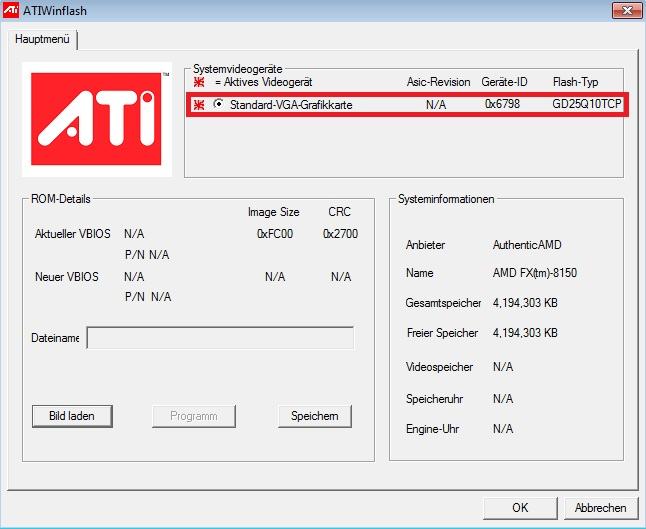The height and width of the screenshot is (529, 646).
Task: Click the Systeminformationen group label
Action: coord(446,199)
